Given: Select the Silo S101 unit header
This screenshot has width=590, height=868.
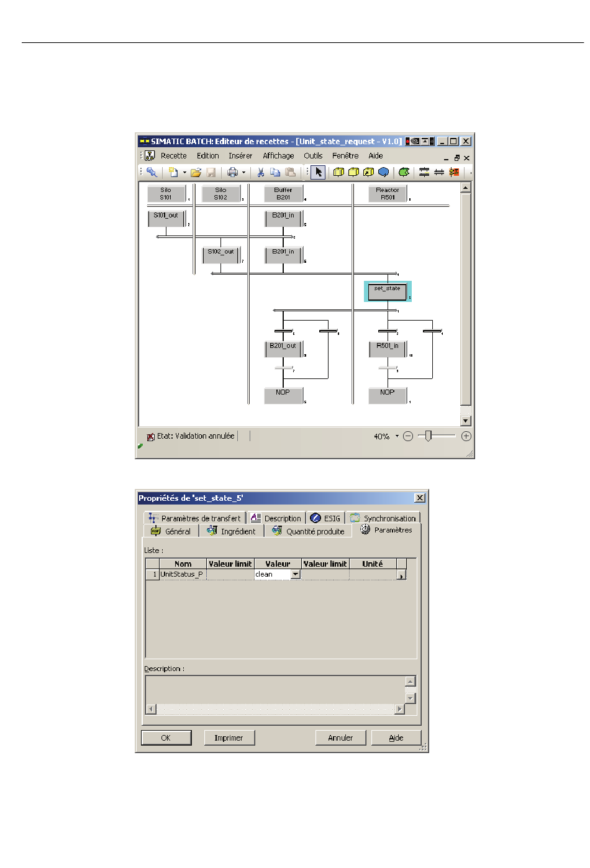Looking at the screenshot, I should click(166, 194).
